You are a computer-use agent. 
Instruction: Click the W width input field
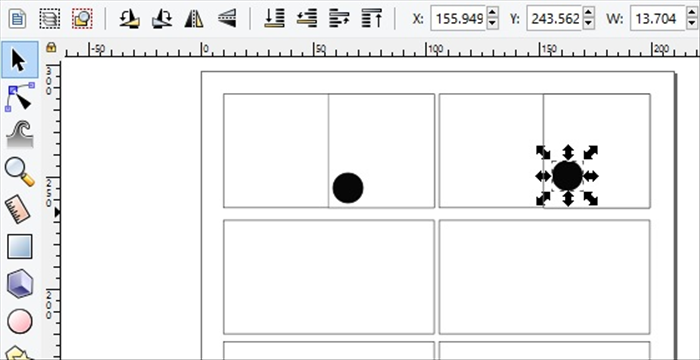[658, 19]
